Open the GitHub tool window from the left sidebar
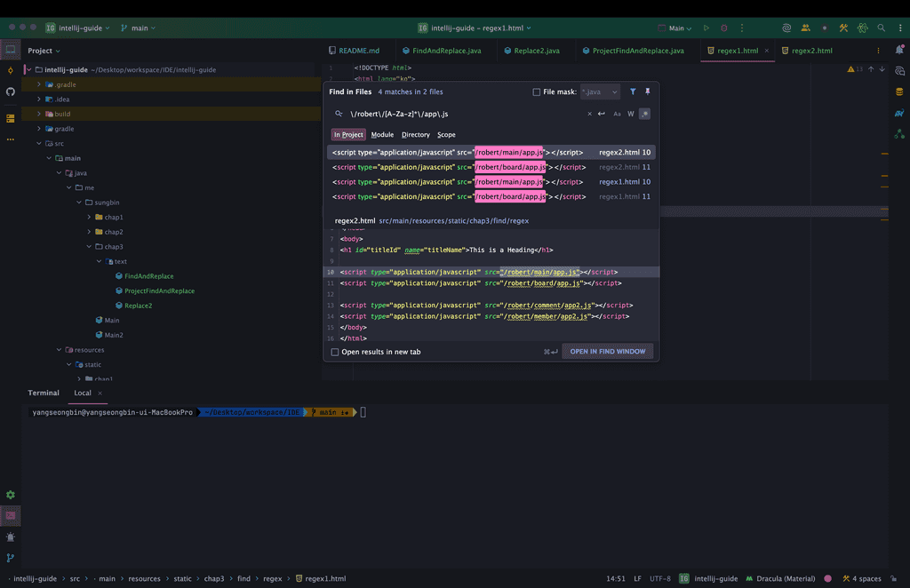910x588 pixels. tap(11, 91)
